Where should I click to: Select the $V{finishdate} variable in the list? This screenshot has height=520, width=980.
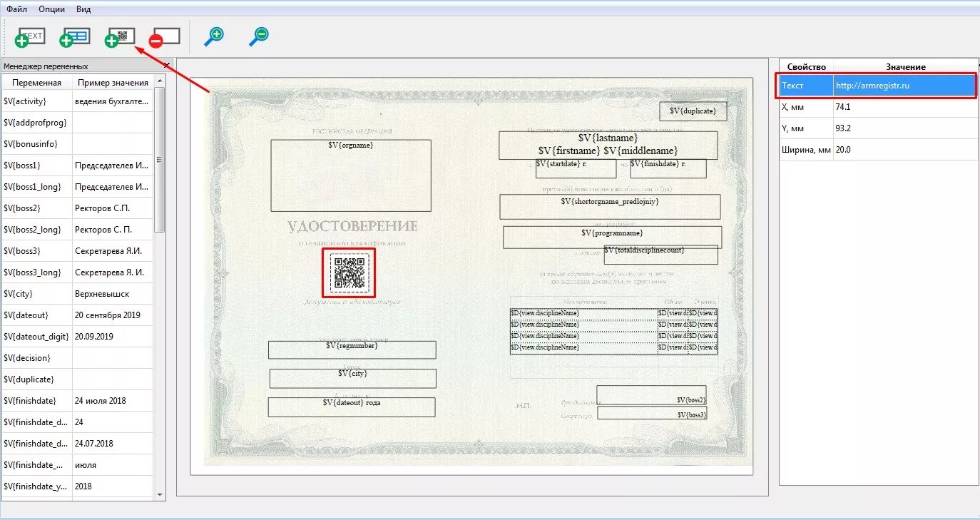pos(36,401)
